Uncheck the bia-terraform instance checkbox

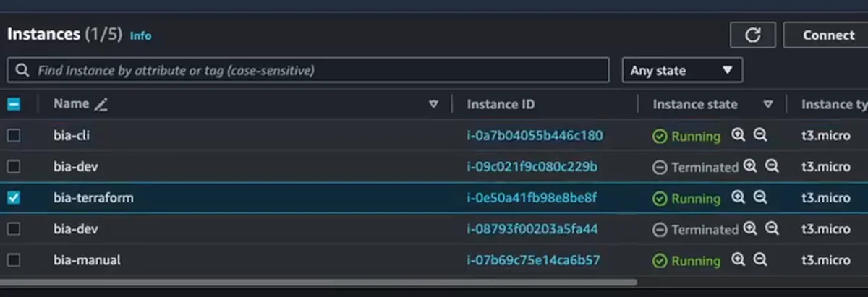14,198
